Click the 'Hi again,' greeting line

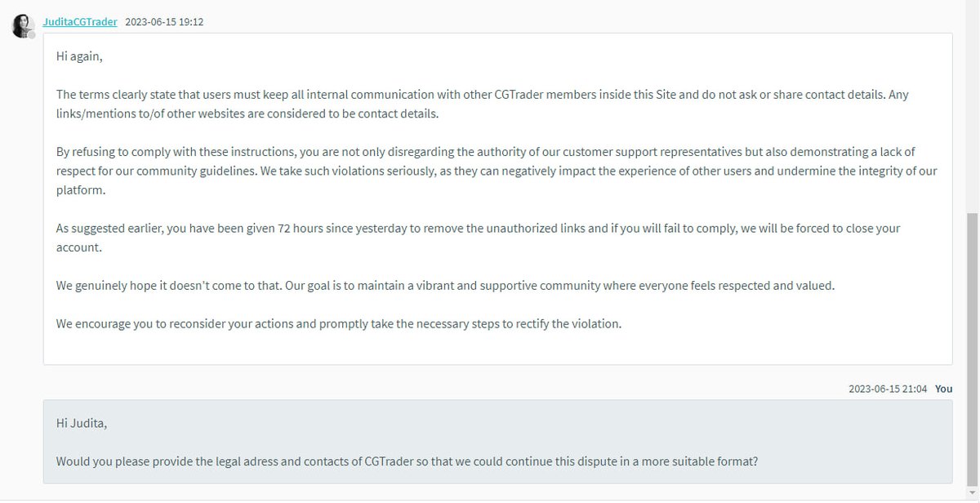[x=79, y=56]
